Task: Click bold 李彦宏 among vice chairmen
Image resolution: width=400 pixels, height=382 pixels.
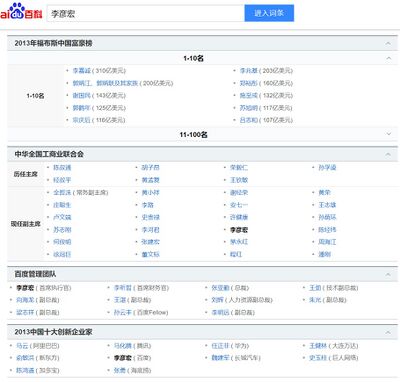Action: point(239,230)
